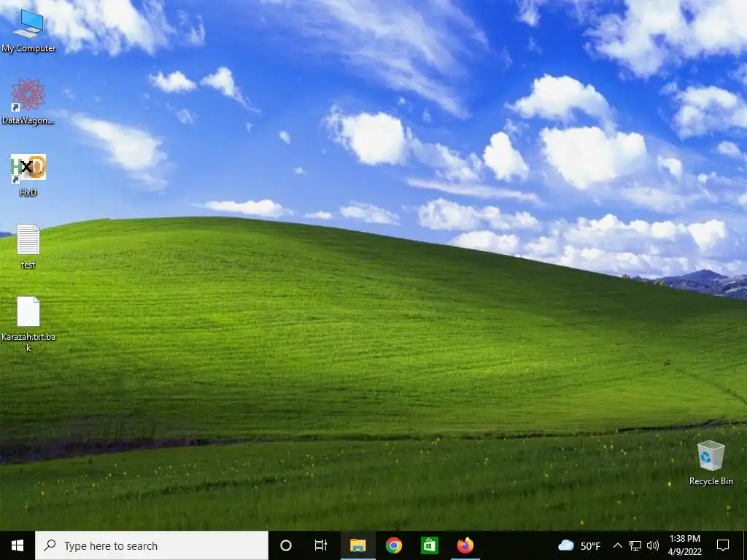Image resolution: width=747 pixels, height=560 pixels.
Task: Open Cortana from the taskbar
Action: coord(286,545)
